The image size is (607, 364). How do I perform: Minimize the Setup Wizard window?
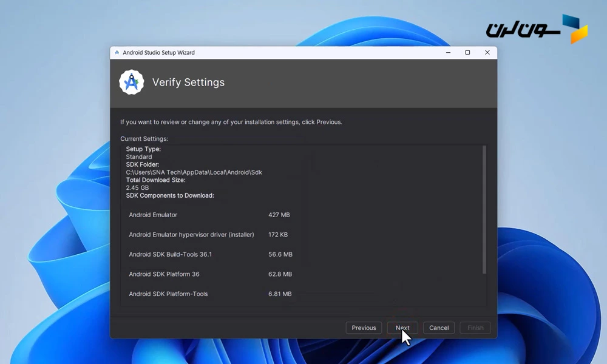pos(448,53)
